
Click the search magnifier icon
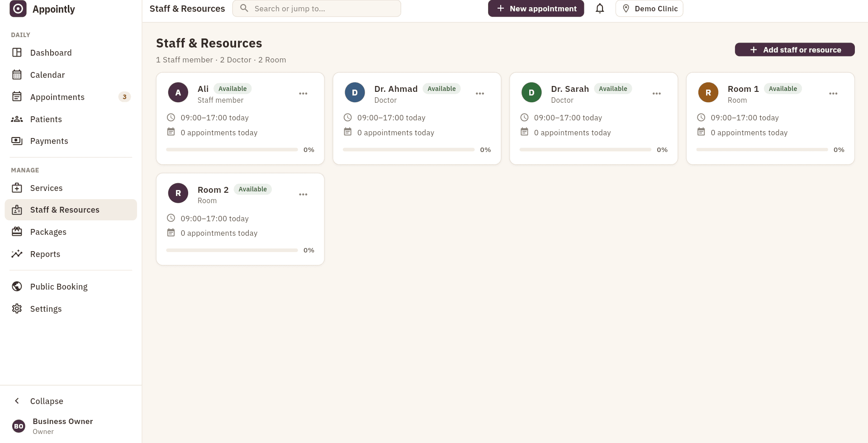click(244, 8)
